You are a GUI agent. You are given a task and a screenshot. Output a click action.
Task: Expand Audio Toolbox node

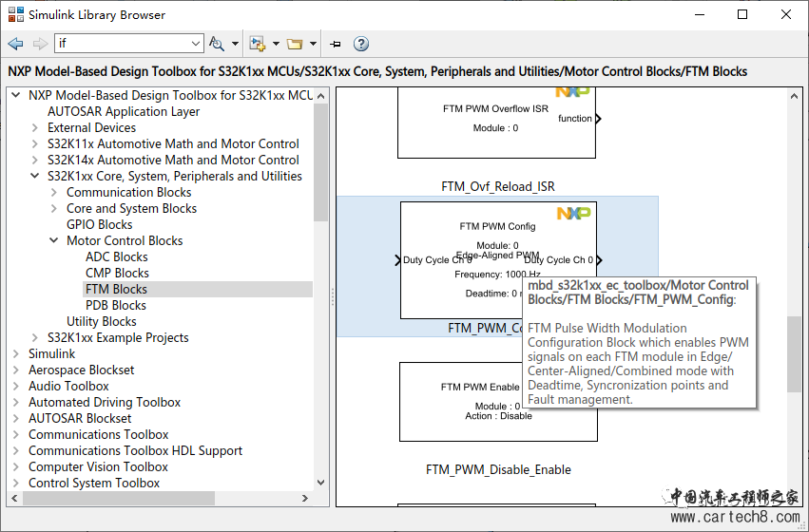click(x=16, y=386)
